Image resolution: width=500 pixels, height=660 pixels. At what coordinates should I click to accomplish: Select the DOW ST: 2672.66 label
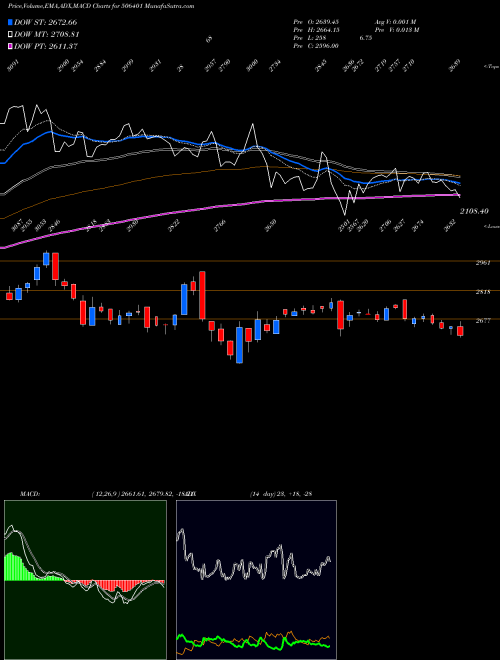[45, 22]
